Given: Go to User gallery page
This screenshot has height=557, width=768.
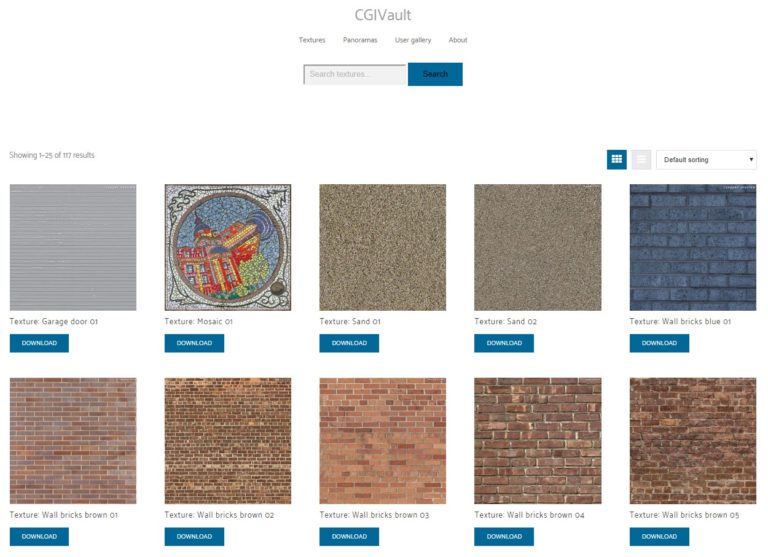Looking at the screenshot, I should tap(413, 40).
